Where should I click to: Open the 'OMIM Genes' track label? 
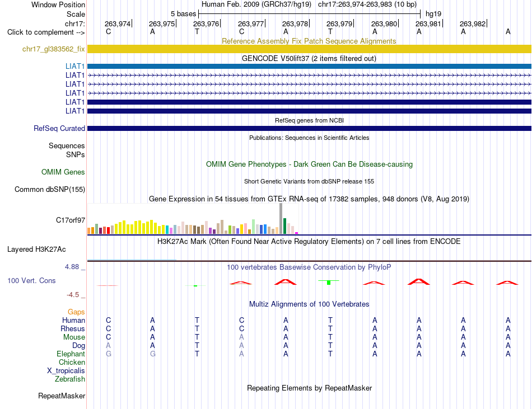coord(63,172)
